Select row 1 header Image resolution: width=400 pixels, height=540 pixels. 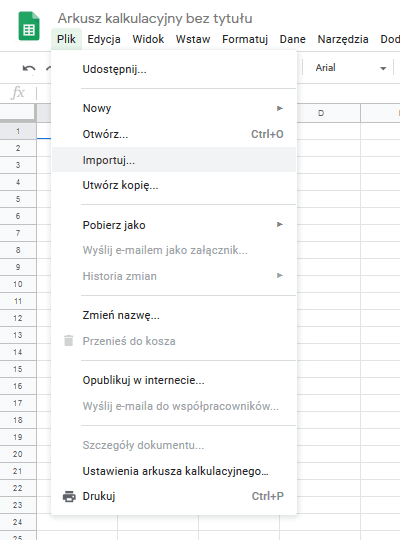[x=18, y=131]
